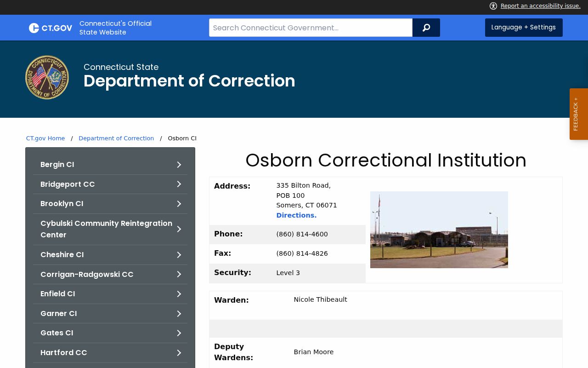The width and height of the screenshot is (588, 368).
Task: Go to CT.gov Home breadcrumb
Action: pos(45,138)
